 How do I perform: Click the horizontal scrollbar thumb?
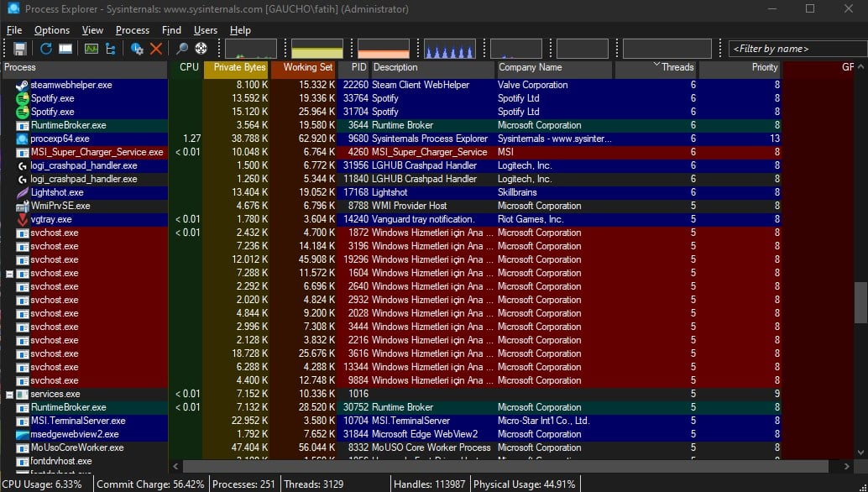coord(506,467)
